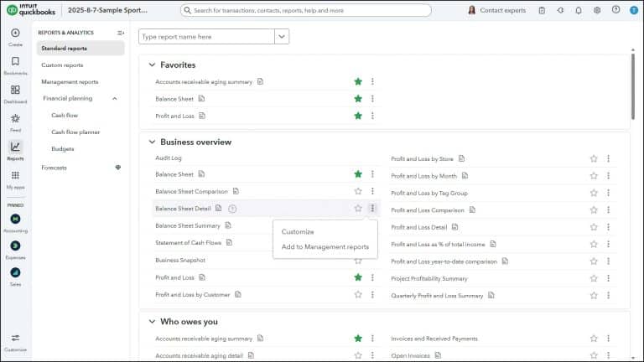This screenshot has height=362, width=644.
Task: Open Profit and Loss Comparison report
Action: click(x=427, y=210)
